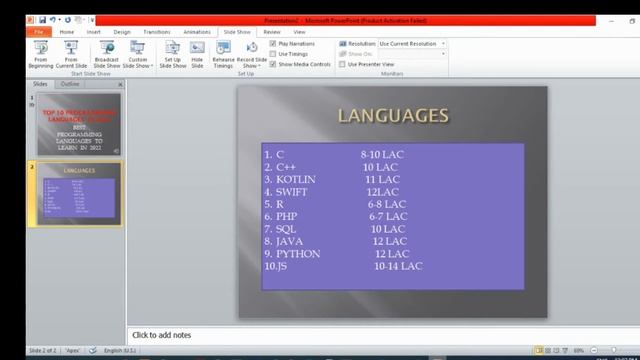
Task: Switch to the Home tab
Action: coord(67,32)
